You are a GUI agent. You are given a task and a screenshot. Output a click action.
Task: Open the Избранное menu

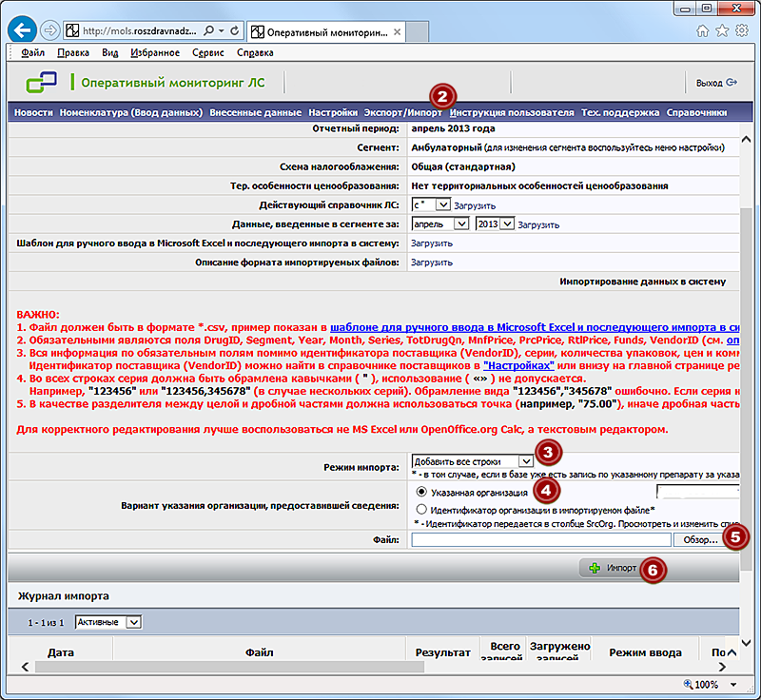coord(155,52)
